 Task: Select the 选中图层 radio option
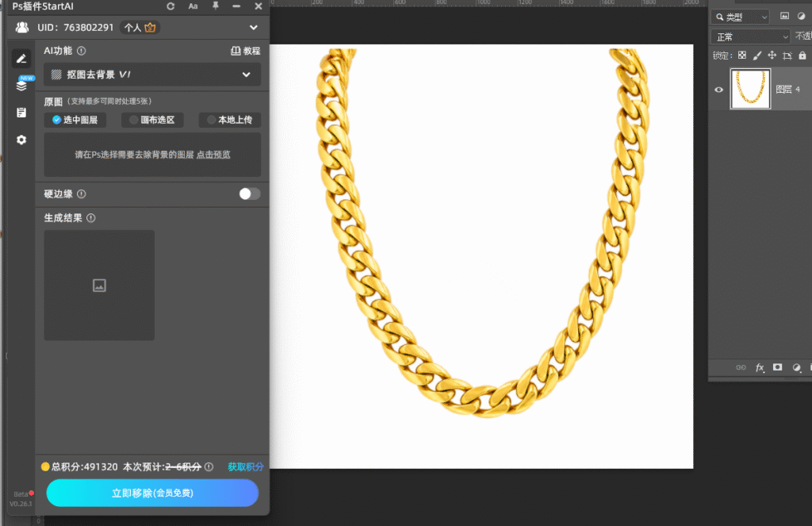[75, 120]
